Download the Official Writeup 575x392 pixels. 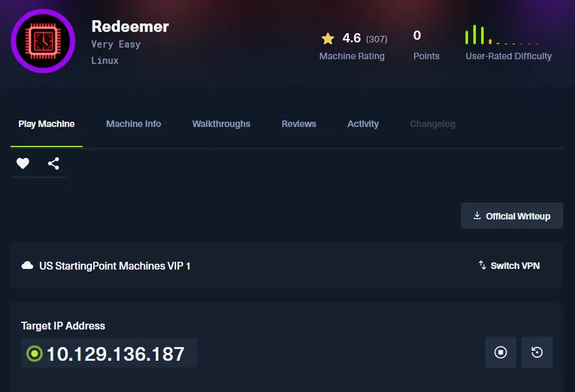coord(512,216)
